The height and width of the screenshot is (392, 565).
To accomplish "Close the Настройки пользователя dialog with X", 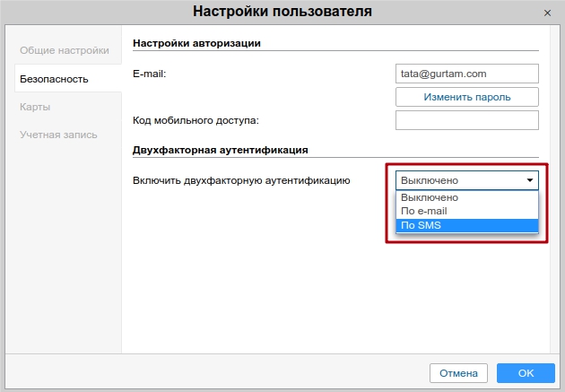I will click(x=547, y=13).
